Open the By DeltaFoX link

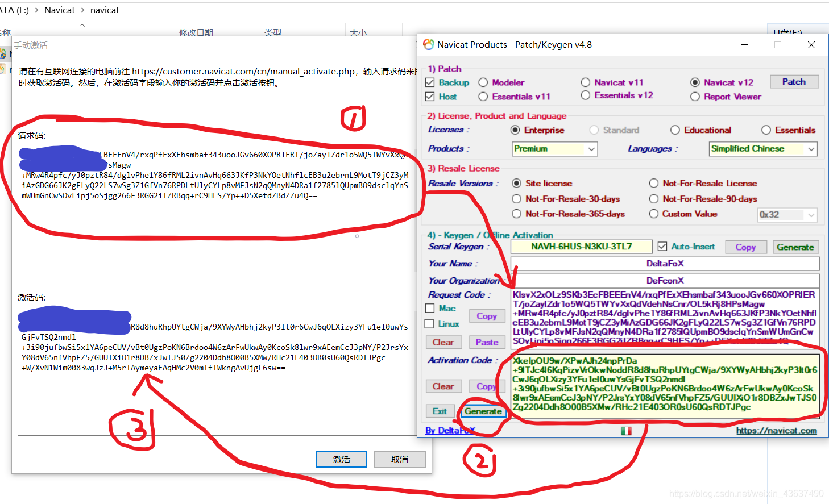coord(450,431)
